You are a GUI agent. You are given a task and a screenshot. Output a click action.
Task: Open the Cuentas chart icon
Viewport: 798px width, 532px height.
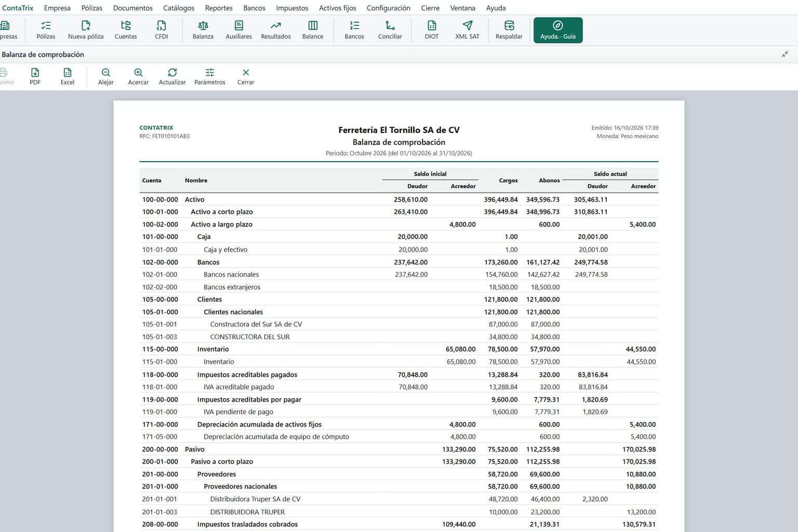tap(126, 30)
